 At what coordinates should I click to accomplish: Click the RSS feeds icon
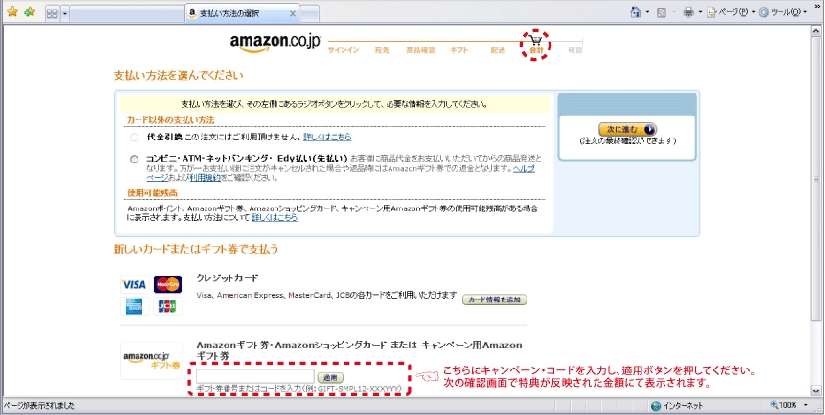pos(662,12)
